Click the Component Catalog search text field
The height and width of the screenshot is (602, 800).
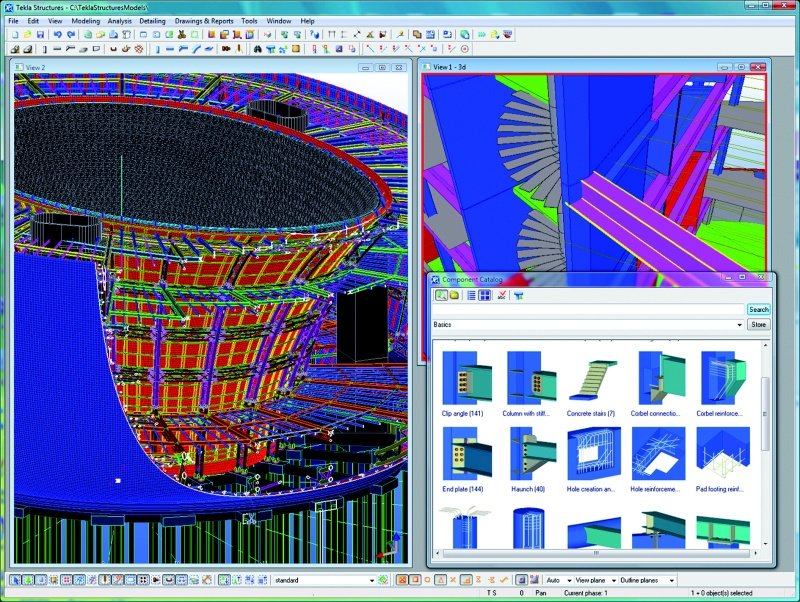[x=588, y=309]
